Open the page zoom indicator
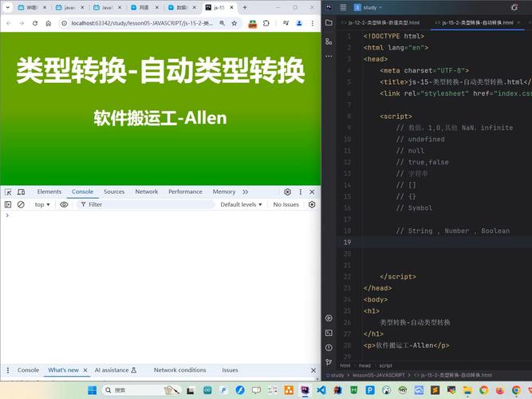 pyautogui.click(x=222, y=23)
